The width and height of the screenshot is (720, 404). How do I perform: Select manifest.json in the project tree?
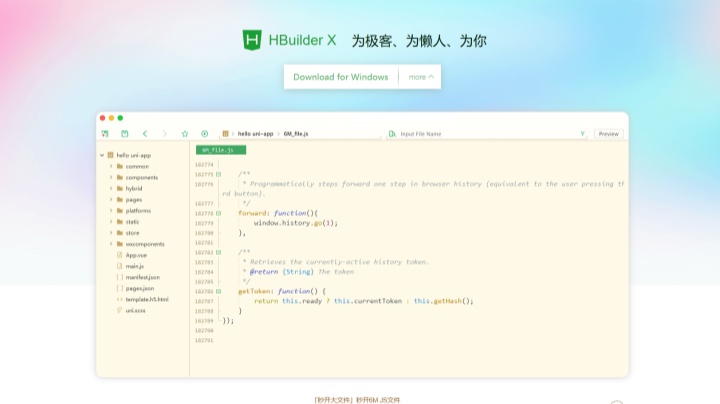click(x=143, y=277)
